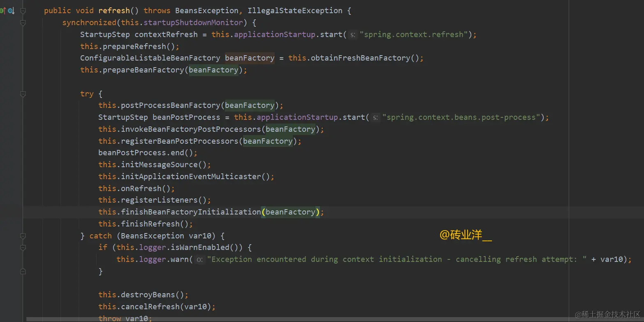
Task: Click the o: parameter hint in warn call
Action: [x=199, y=260]
